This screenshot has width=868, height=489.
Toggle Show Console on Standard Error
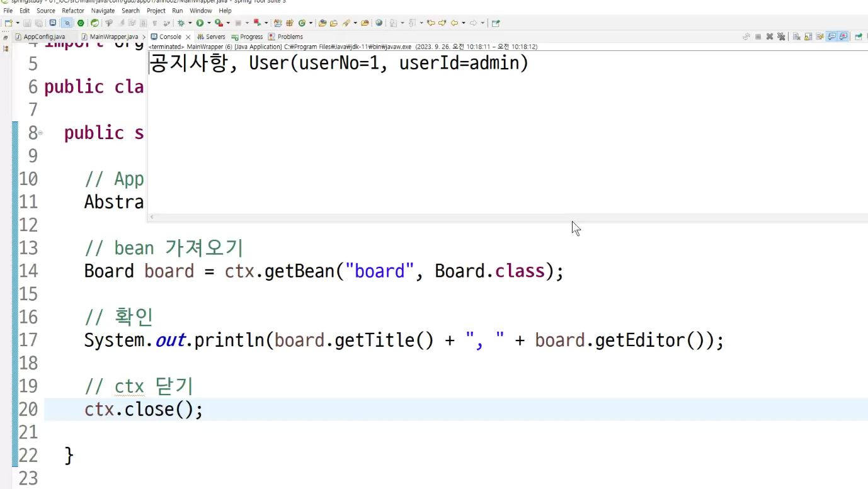point(843,37)
